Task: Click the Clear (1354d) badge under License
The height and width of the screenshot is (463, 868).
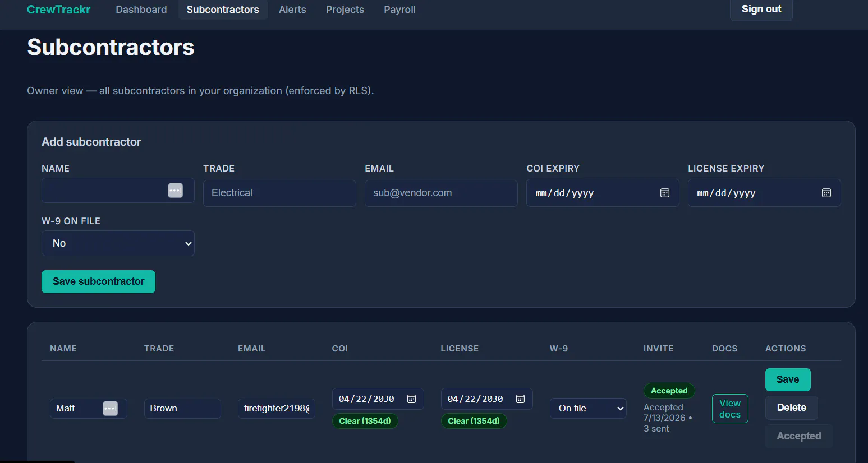Action: pyautogui.click(x=474, y=421)
